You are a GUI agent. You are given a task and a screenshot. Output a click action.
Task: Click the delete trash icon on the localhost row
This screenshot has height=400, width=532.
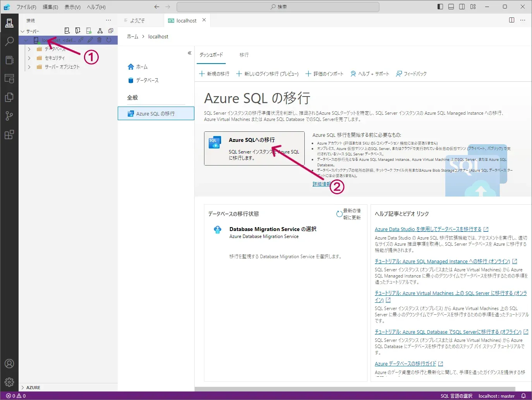[x=100, y=40]
